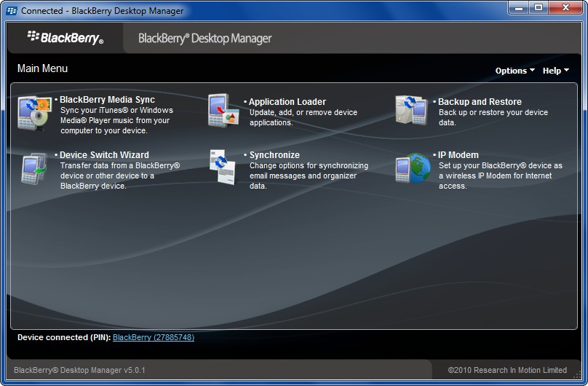
Task: Click the window resize grip corner
Action: 578,374
